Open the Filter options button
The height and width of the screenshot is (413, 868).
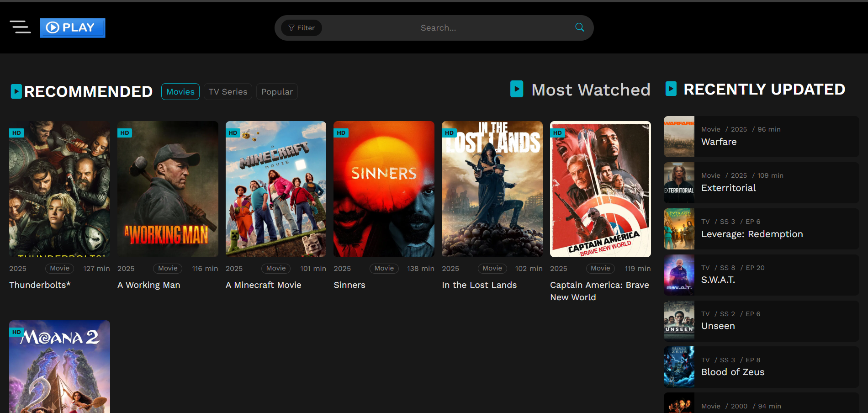tap(302, 28)
